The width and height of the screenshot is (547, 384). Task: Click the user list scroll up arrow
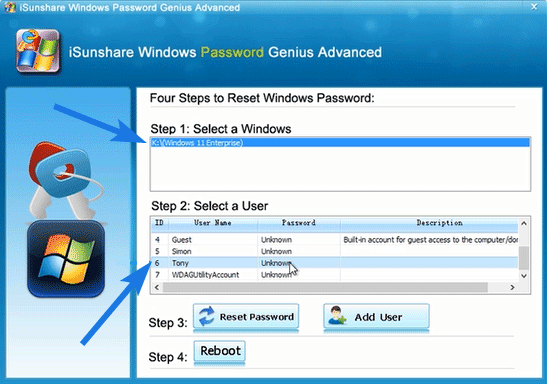click(524, 224)
